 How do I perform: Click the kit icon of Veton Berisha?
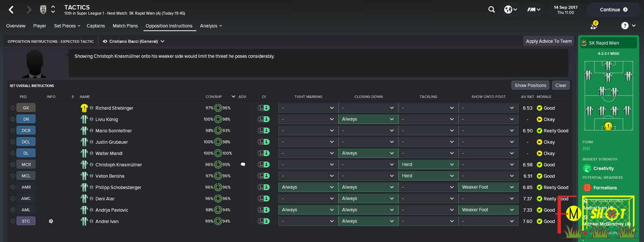click(84, 176)
